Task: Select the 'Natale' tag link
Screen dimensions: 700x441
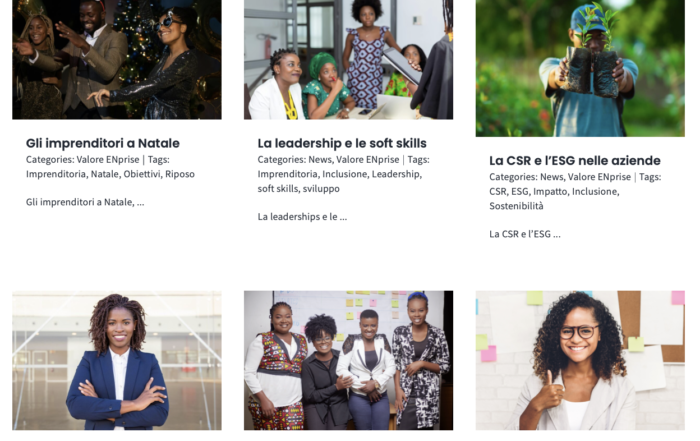Action: pyautogui.click(x=104, y=174)
